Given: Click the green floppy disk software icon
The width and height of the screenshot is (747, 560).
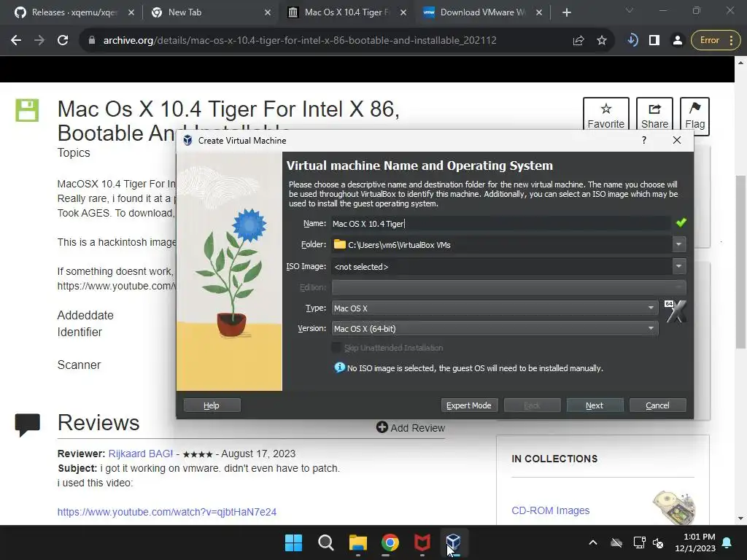Looking at the screenshot, I should point(27,111).
